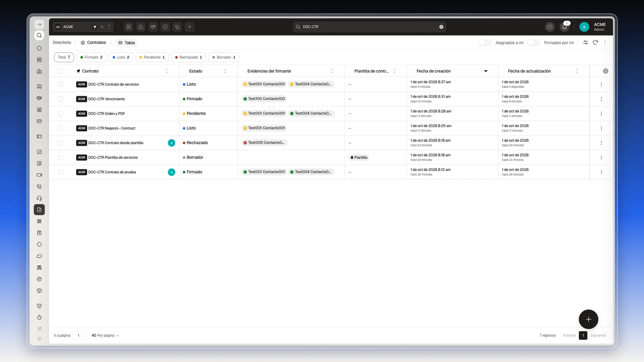
Task: Clear the DOC-CTR search text
Action: (441, 27)
